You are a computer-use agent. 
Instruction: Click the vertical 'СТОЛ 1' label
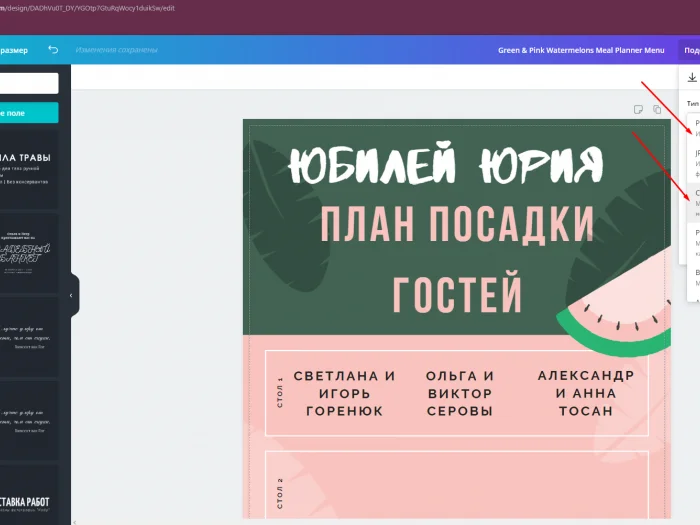(280, 393)
